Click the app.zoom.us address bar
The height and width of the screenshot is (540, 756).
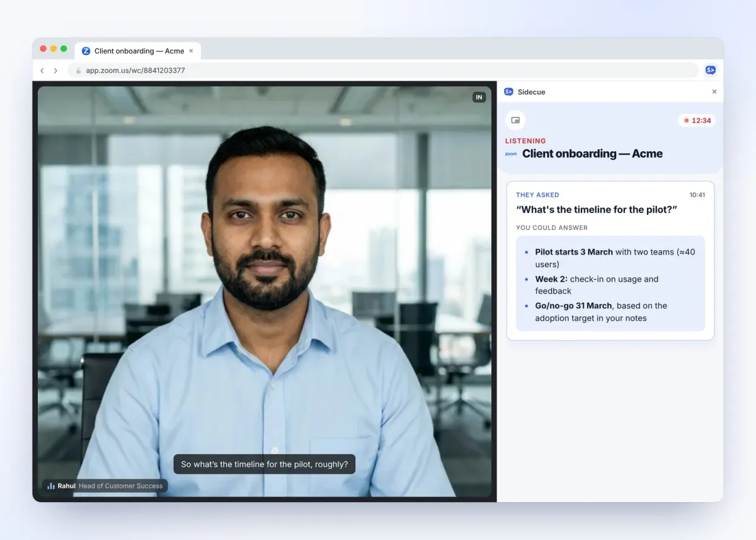point(383,71)
